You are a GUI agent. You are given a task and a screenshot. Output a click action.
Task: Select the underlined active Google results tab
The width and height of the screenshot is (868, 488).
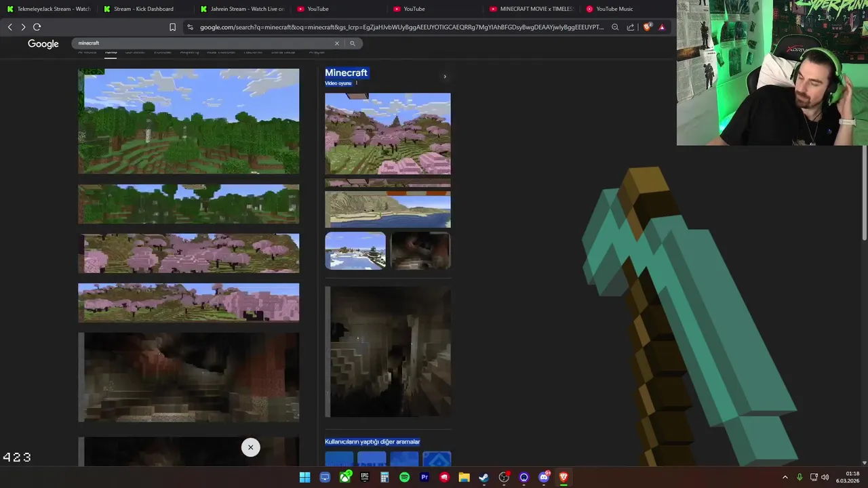111,52
